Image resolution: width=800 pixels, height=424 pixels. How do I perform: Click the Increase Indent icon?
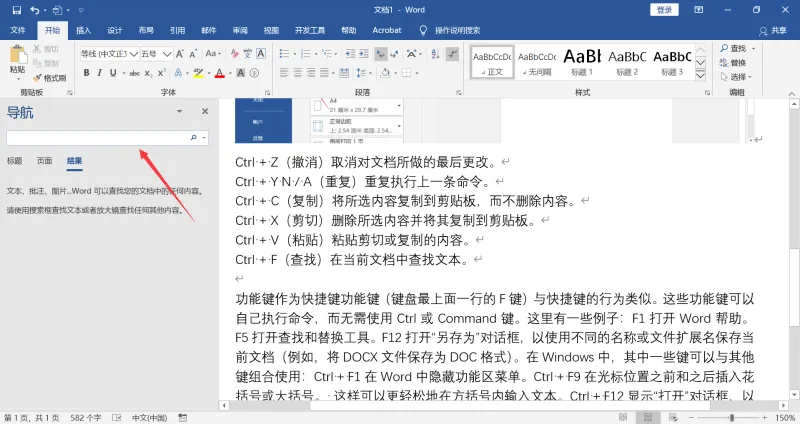364,54
